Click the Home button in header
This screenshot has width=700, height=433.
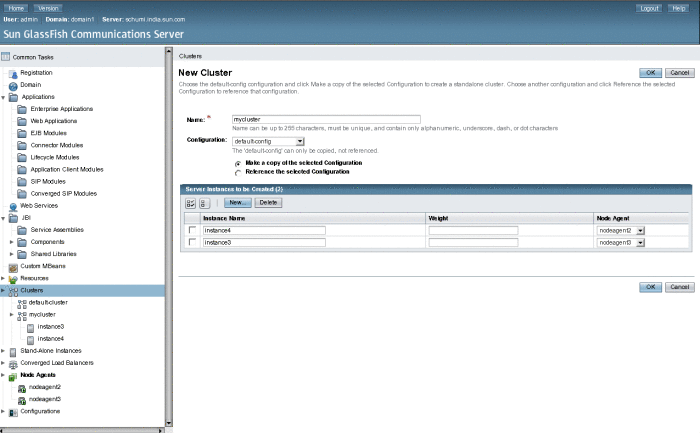pyautogui.click(x=16, y=8)
